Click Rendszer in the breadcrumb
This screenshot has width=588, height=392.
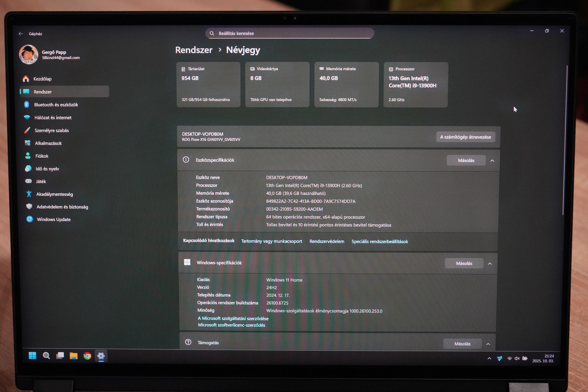click(194, 50)
